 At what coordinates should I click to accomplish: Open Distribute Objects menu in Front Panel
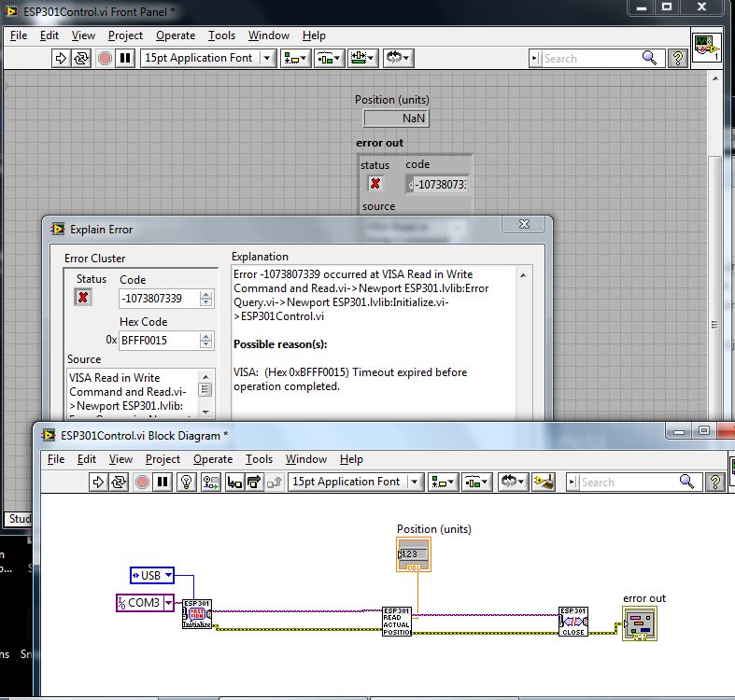click(x=329, y=58)
